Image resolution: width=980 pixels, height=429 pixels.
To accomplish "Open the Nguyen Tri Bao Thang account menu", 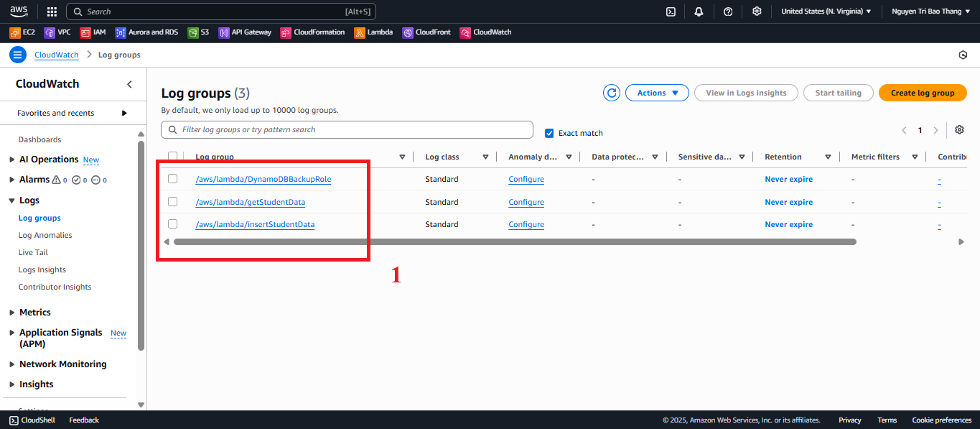I will [931, 11].
